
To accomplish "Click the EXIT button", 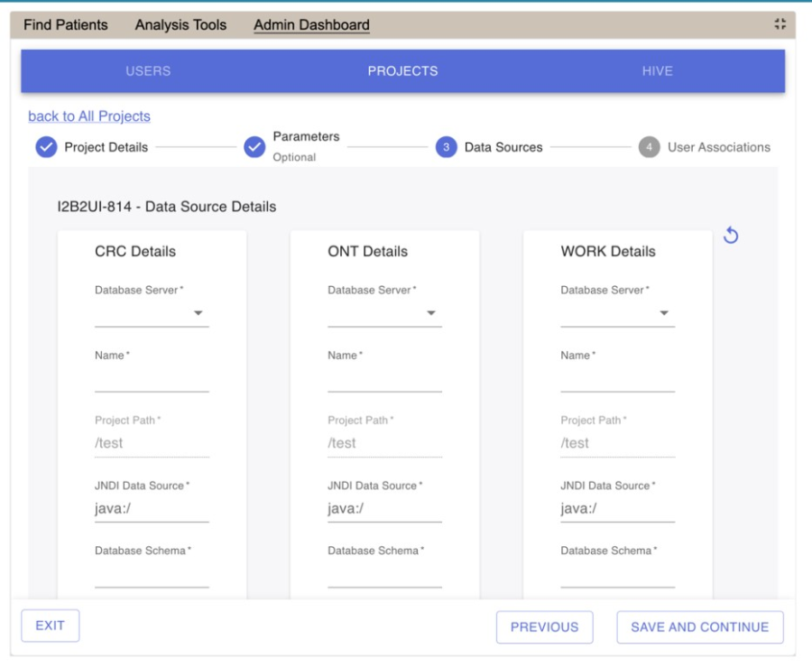I will click(50, 625).
